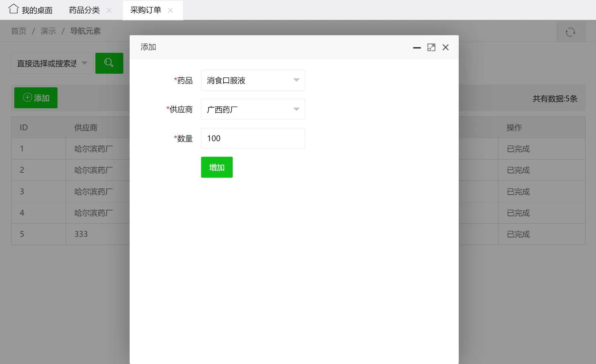
Task: Click the 添加 dialog title bar text
Action: [148, 47]
